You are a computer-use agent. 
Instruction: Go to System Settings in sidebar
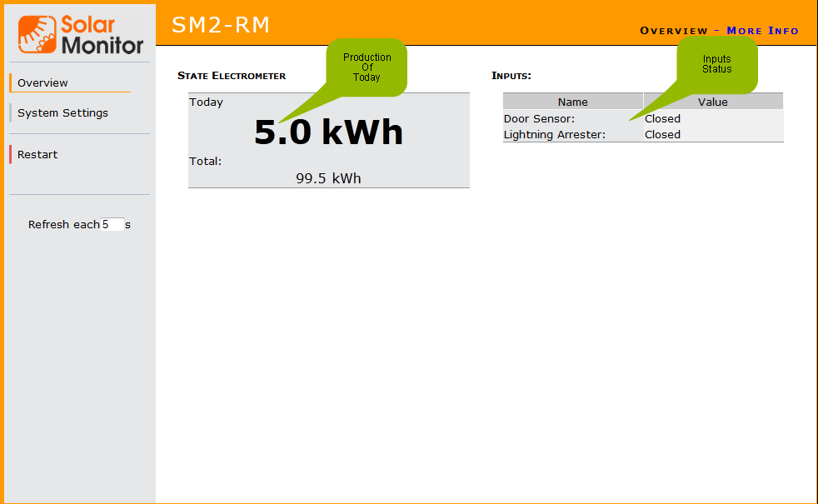62,112
